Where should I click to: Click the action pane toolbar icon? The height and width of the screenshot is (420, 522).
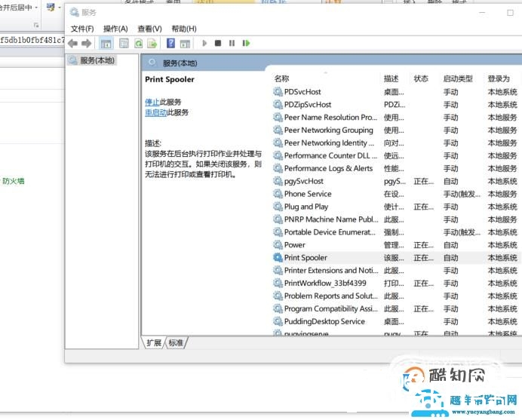185,43
